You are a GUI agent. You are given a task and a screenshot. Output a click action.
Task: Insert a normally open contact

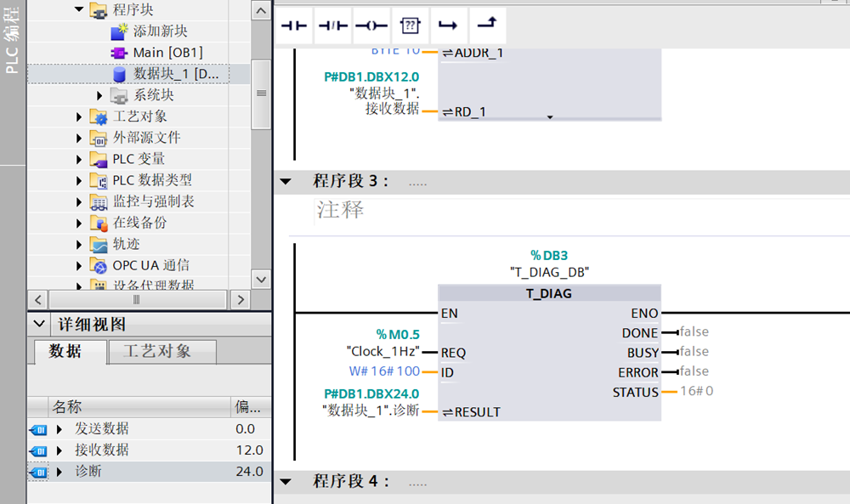coord(294,25)
